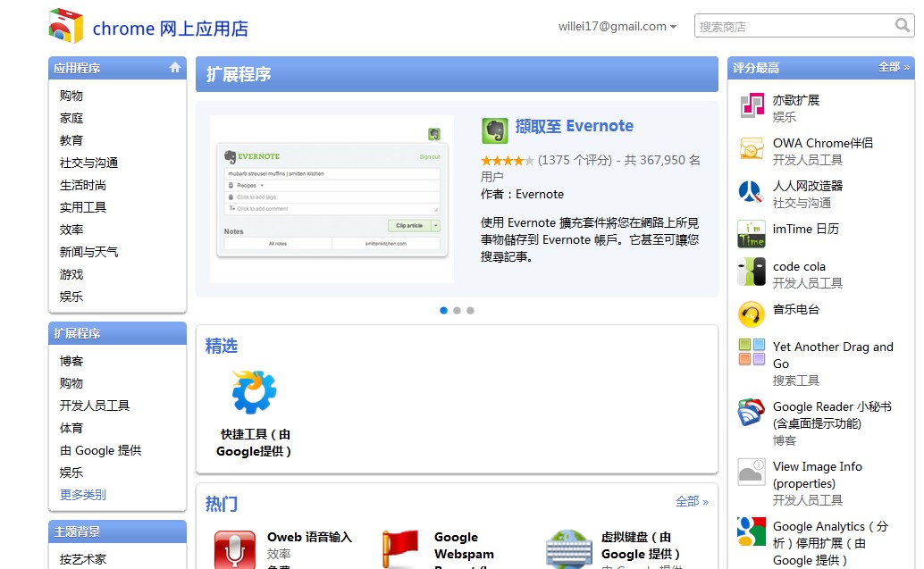Click the 音乐电台 headphone icon
Screen dimensions: 924x569
click(x=752, y=314)
